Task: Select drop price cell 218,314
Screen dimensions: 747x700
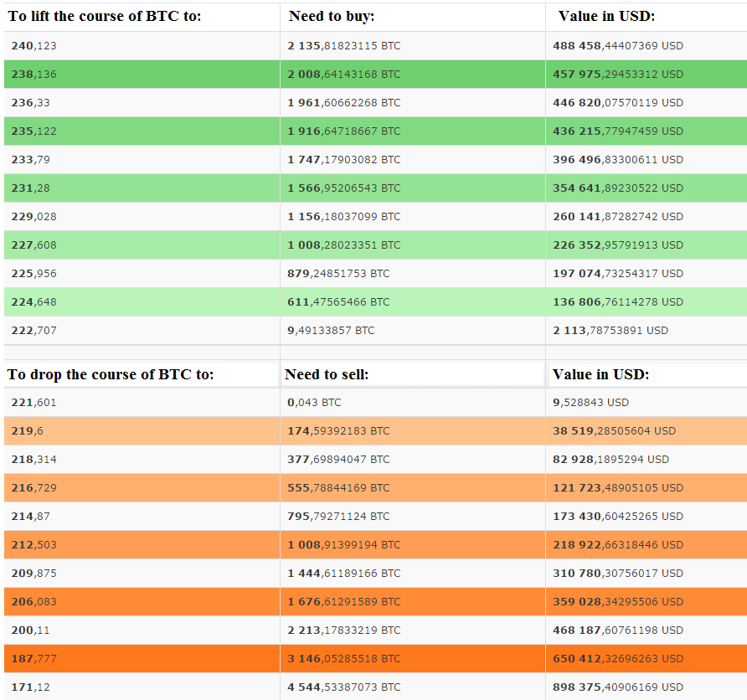Action: click(33, 460)
